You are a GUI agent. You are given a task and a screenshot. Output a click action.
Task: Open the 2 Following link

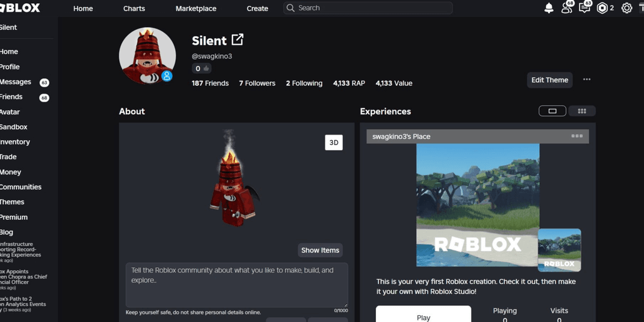pyautogui.click(x=304, y=83)
